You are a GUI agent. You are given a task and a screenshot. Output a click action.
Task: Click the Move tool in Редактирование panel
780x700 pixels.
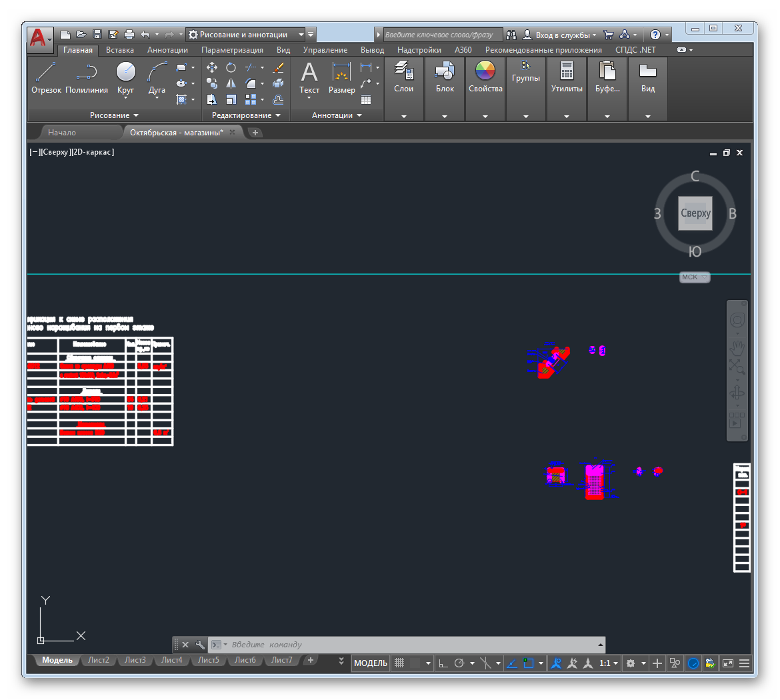click(x=212, y=67)
